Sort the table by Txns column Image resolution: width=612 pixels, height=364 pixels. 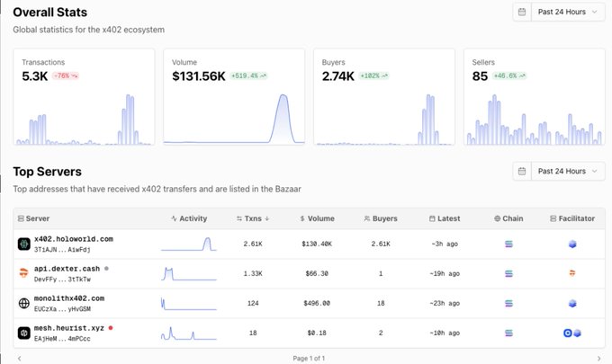252,218
